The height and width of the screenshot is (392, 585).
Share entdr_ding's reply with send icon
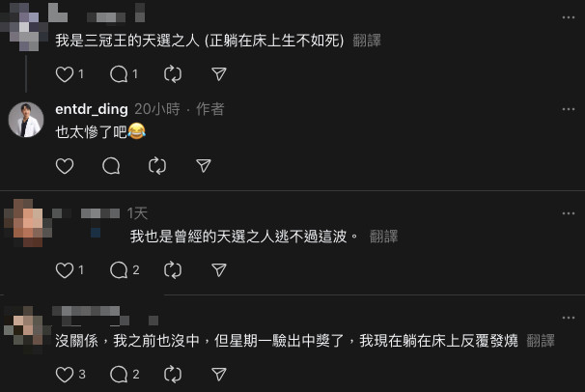pos(204,166)
